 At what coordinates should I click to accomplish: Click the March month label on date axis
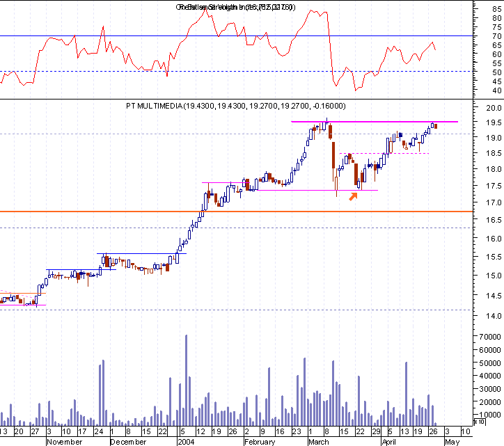(x=319, y=442)
